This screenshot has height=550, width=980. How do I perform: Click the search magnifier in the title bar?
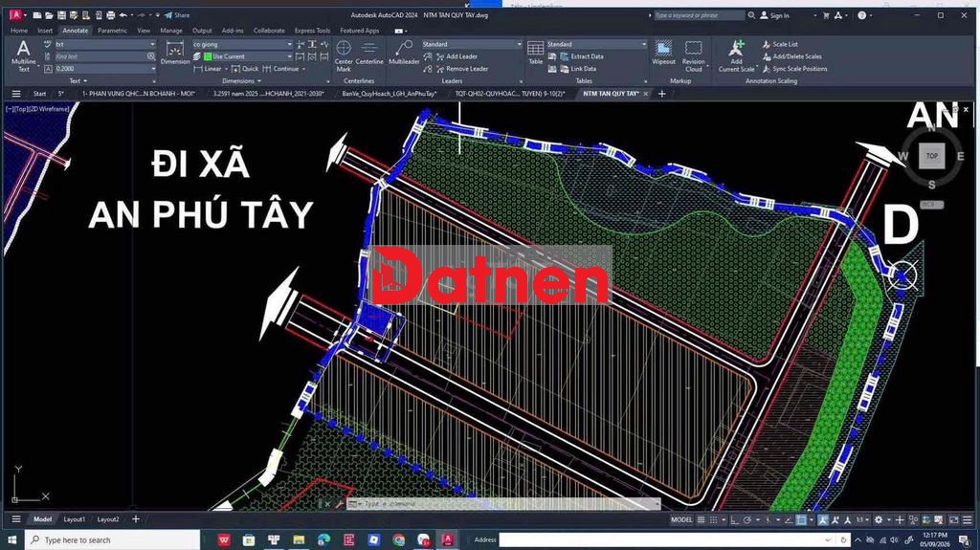(x=751, y=15)
